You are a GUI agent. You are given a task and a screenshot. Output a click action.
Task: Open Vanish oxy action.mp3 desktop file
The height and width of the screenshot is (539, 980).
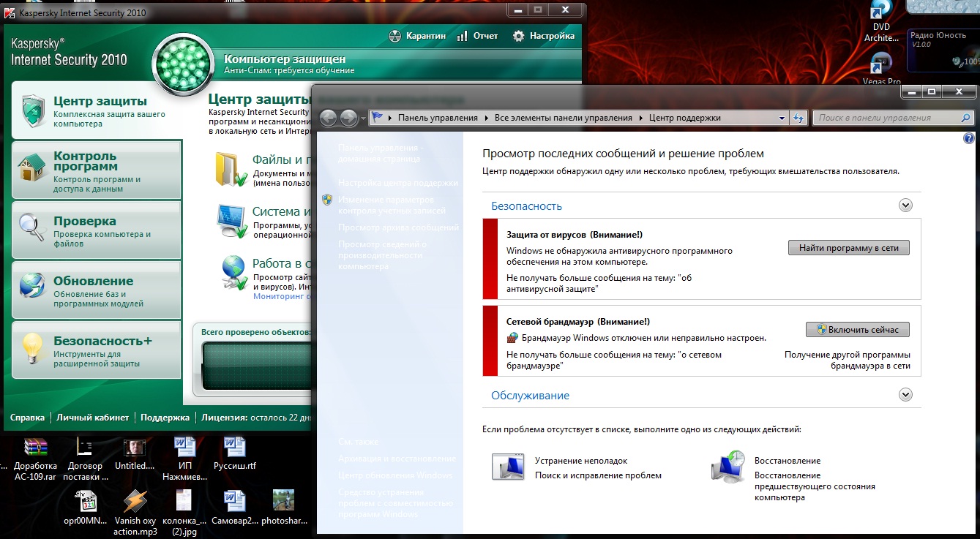[135, 502]
